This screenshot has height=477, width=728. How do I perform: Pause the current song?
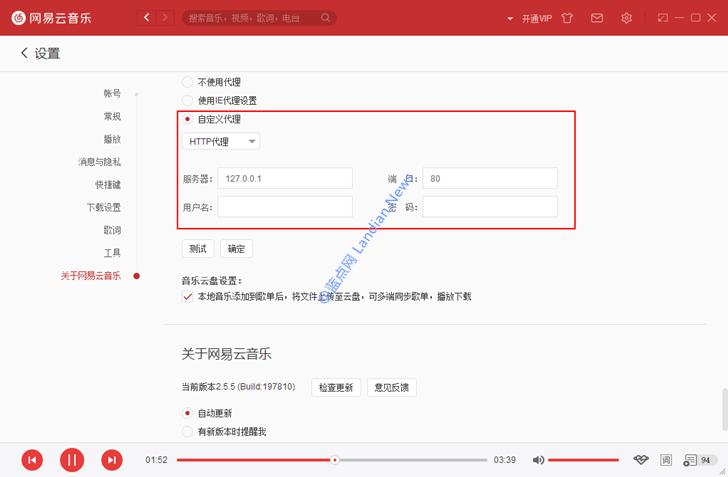pos(72,460)
